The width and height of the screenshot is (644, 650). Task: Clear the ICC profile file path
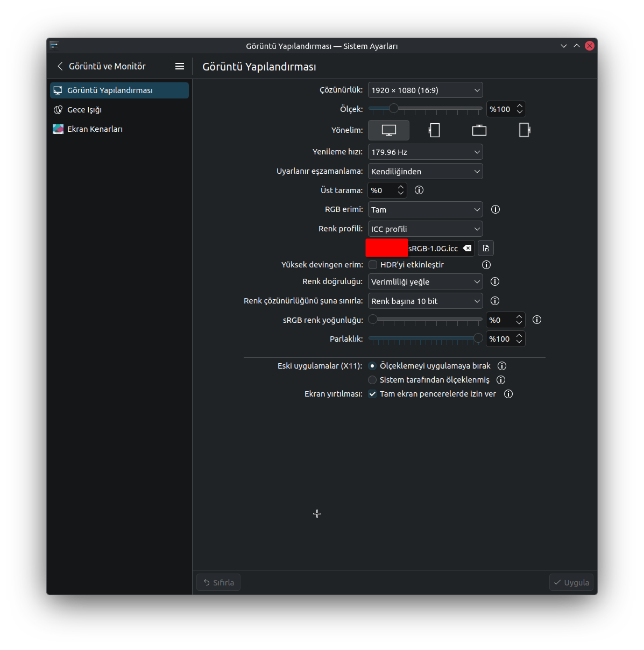point(467,248)
